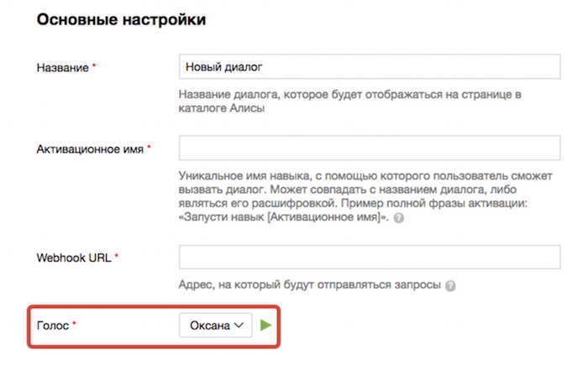
Task: Expand the chevron arrow in voice selector
Action: click(x=239, y=326)
